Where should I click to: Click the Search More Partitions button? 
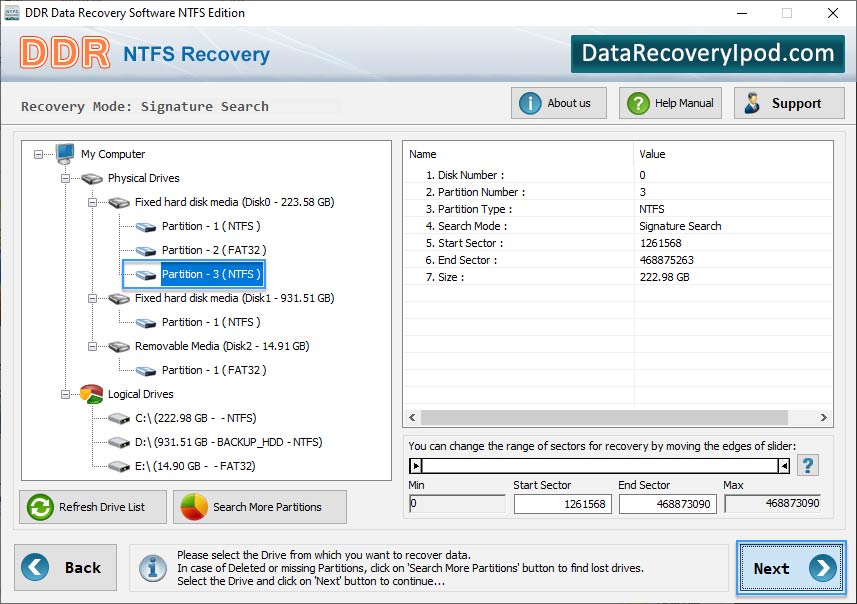(260, 507)
